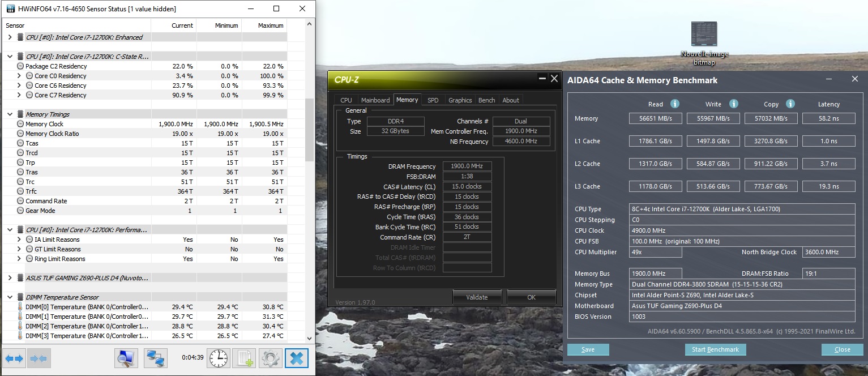Viewport: 868px width, 376px height.
Task: Click the expand sensor columns arrows icon in HWiNFO
Action: [x=15, y=358]
